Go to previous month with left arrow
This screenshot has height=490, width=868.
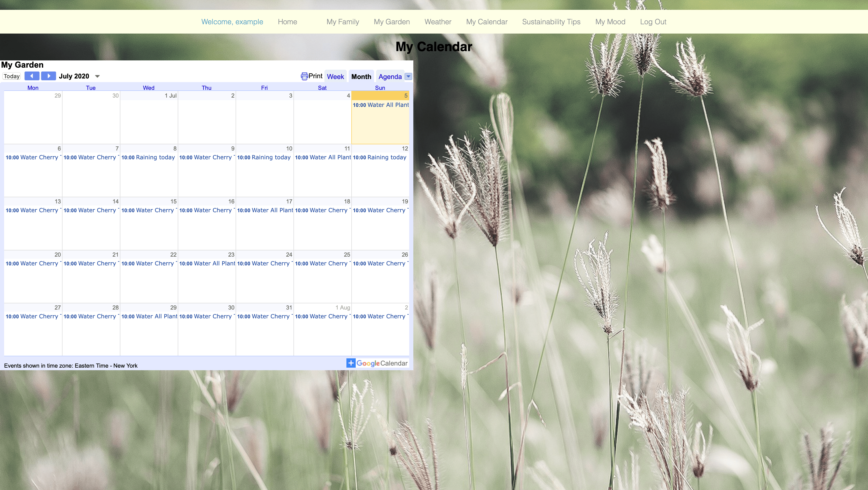point(32,76)
